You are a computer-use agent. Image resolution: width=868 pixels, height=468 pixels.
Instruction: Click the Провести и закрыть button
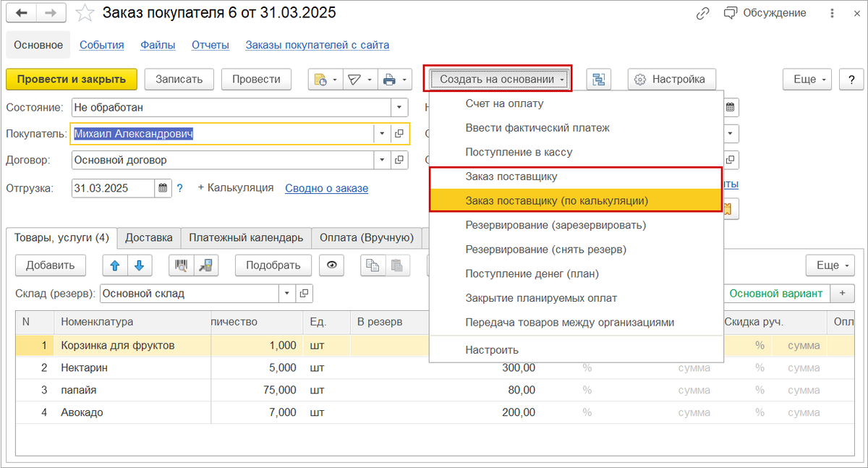point(72,80)
